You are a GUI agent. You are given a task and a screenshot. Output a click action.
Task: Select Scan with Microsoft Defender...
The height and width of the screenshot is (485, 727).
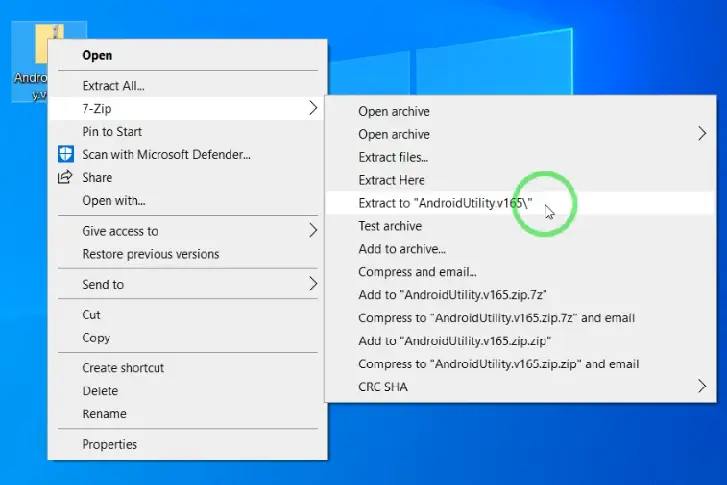187,154
